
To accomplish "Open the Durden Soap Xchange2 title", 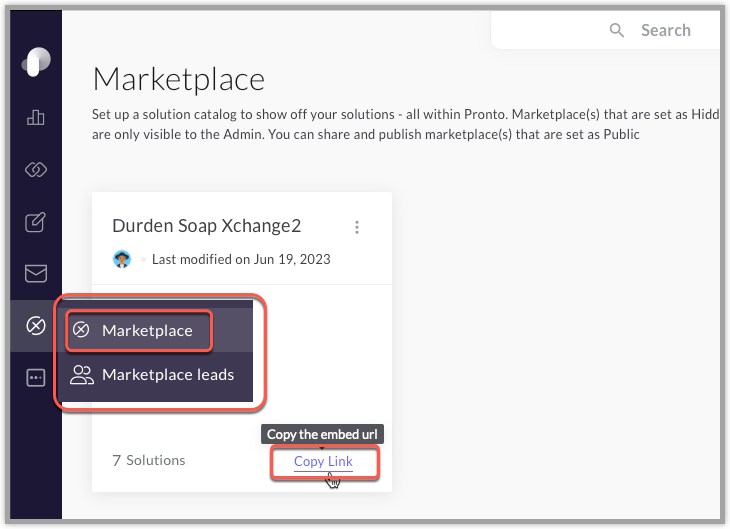I will pyautogui.click(x=207, y=226).
